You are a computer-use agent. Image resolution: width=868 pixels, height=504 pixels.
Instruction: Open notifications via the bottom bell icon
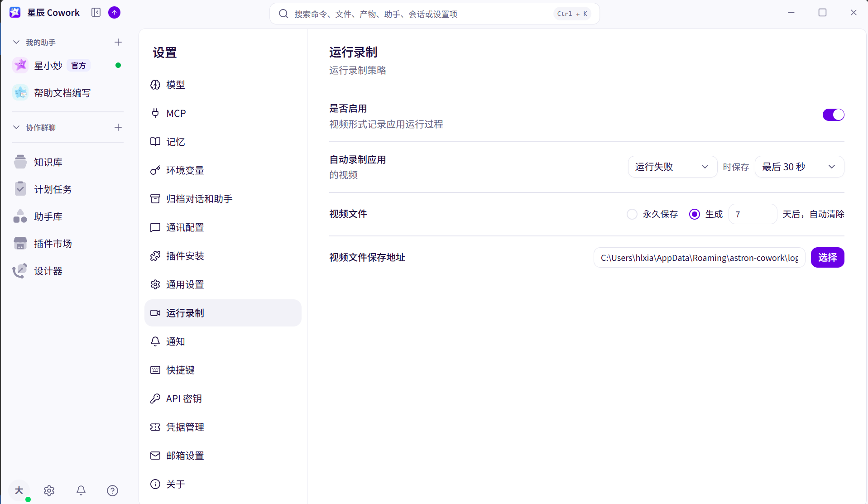coord(81,490)
